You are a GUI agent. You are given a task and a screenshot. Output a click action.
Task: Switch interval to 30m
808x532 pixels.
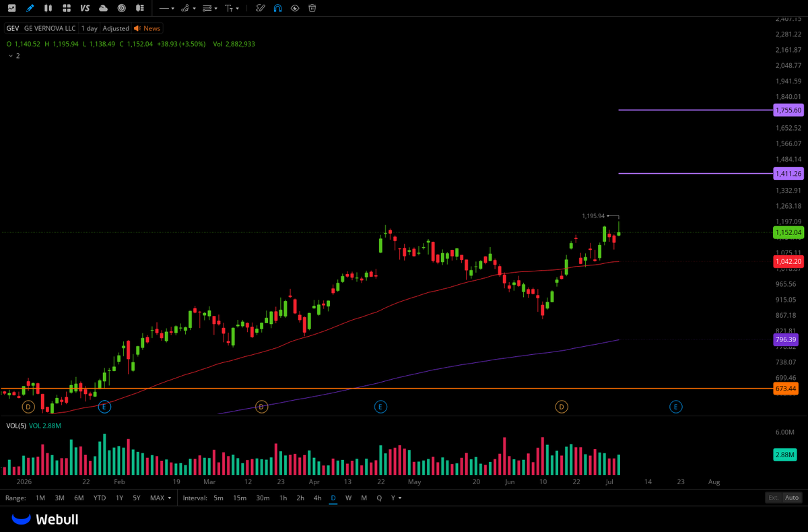click(263, 498)
